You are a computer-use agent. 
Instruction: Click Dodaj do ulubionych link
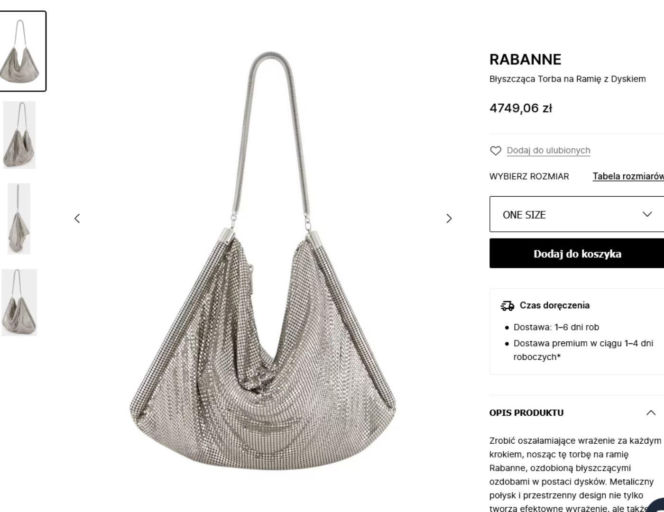[x=548, y=150]
